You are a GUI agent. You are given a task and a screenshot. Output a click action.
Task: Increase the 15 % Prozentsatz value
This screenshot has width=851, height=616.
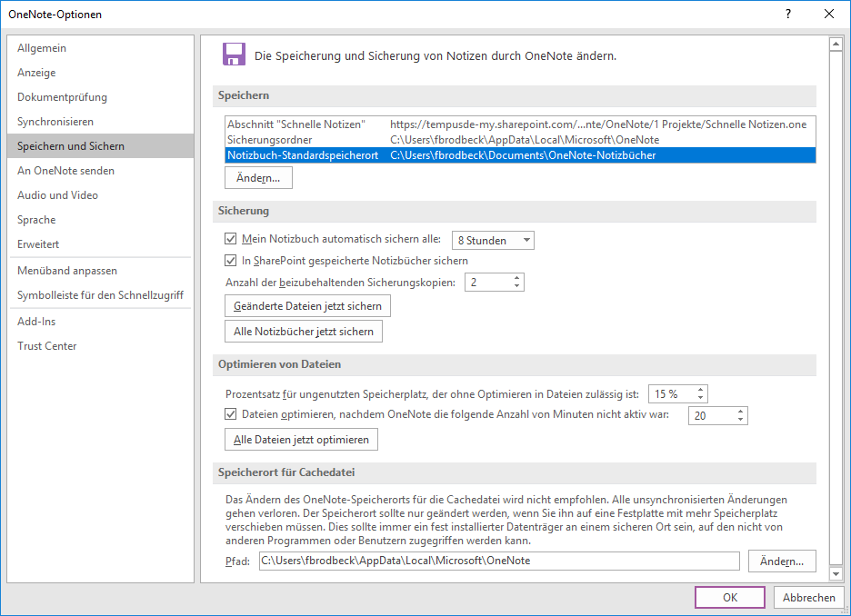click(x=701, y=390)
